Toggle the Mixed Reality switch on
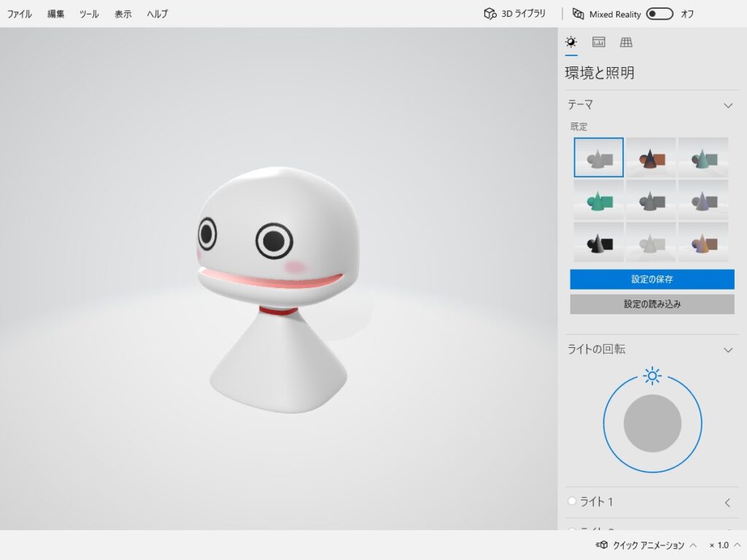Screen dimensions: 747x560 click(659, 14)
